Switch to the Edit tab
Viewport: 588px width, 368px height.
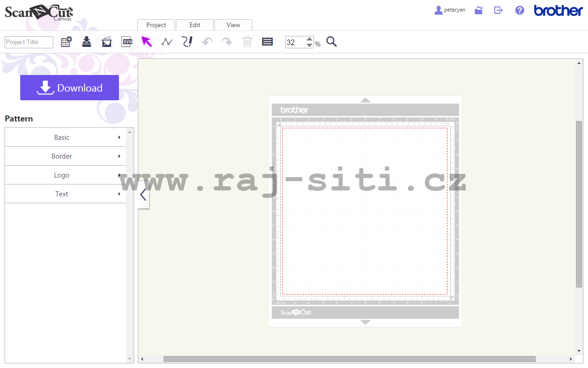point(195,25)
